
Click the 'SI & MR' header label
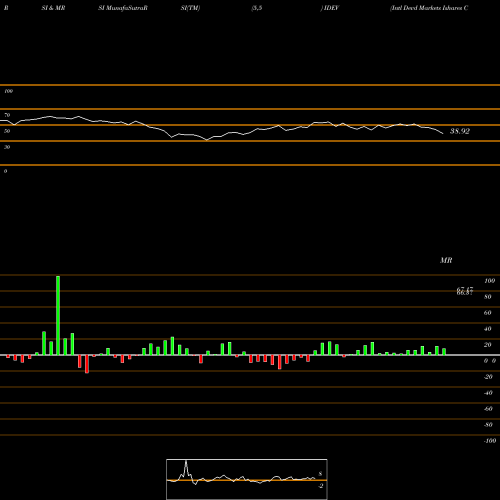53,8
